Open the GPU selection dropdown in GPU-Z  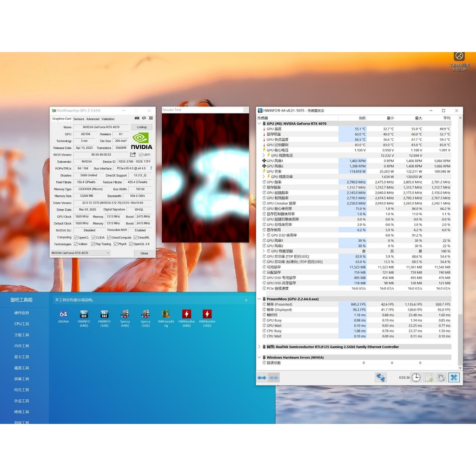tap(80, 253)
